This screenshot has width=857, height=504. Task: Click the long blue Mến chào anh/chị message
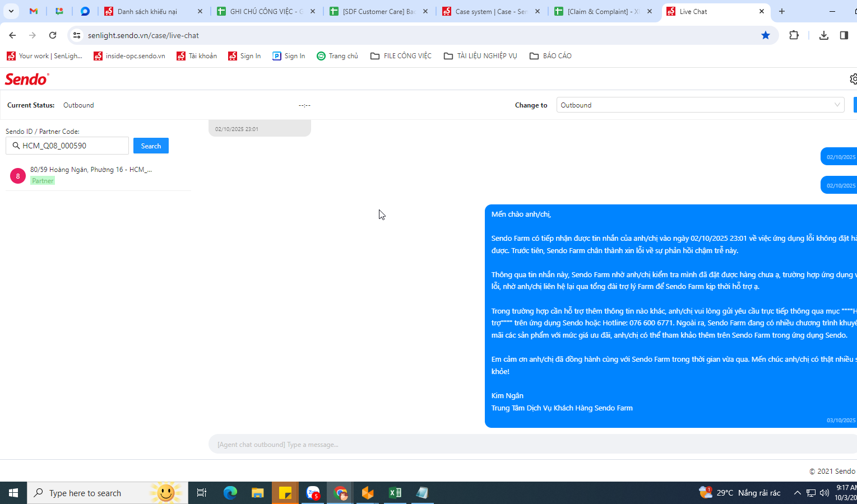click(x=670, y=316)
